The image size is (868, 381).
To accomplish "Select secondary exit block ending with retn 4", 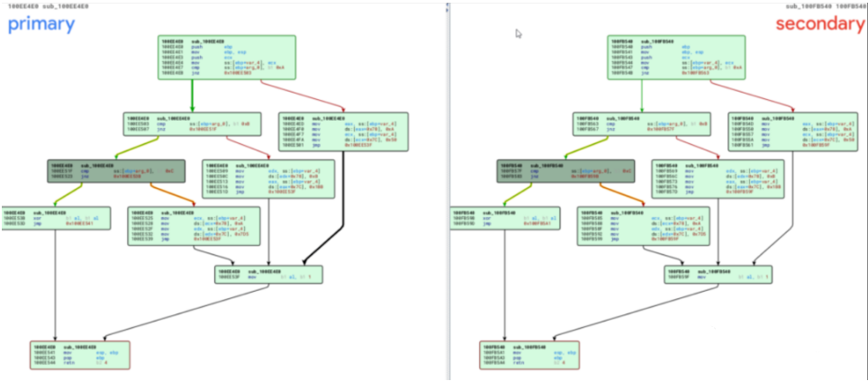I will (529, 355).
